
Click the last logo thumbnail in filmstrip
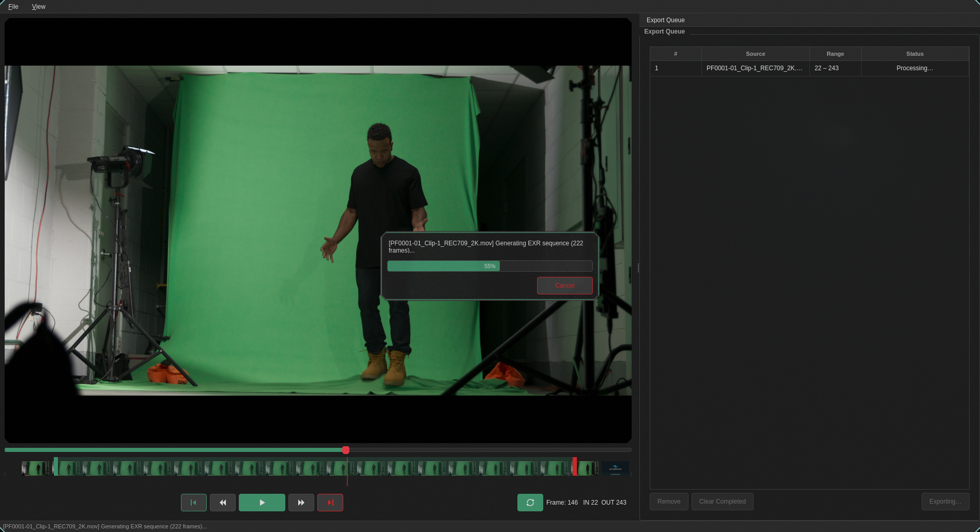coord(615,468)
